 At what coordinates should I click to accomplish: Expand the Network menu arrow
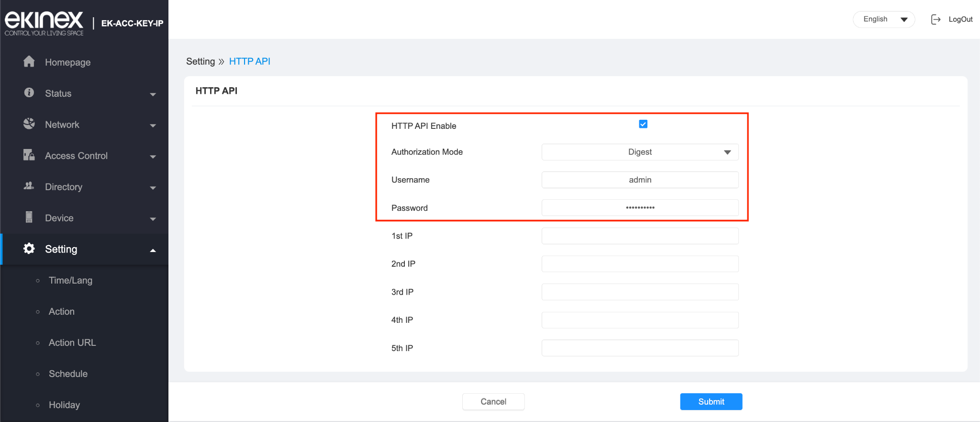[x=153, y=125]
